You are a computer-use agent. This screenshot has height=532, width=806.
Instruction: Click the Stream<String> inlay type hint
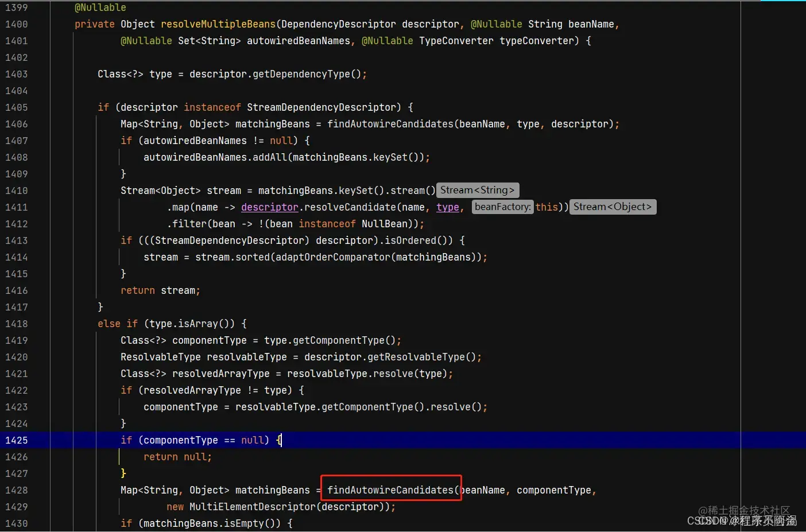click(x=478, y=190)
